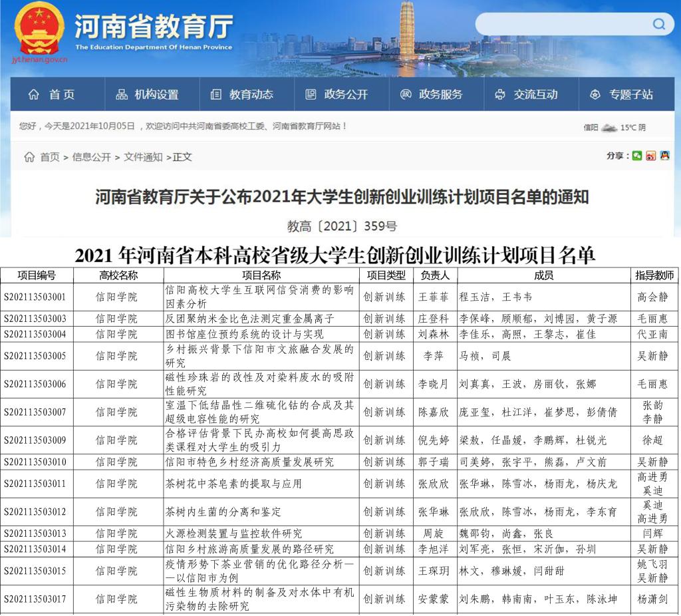The image size is (681, 616).
Task: Click the 首页 breadcrumb link
Action: [50, 157]
